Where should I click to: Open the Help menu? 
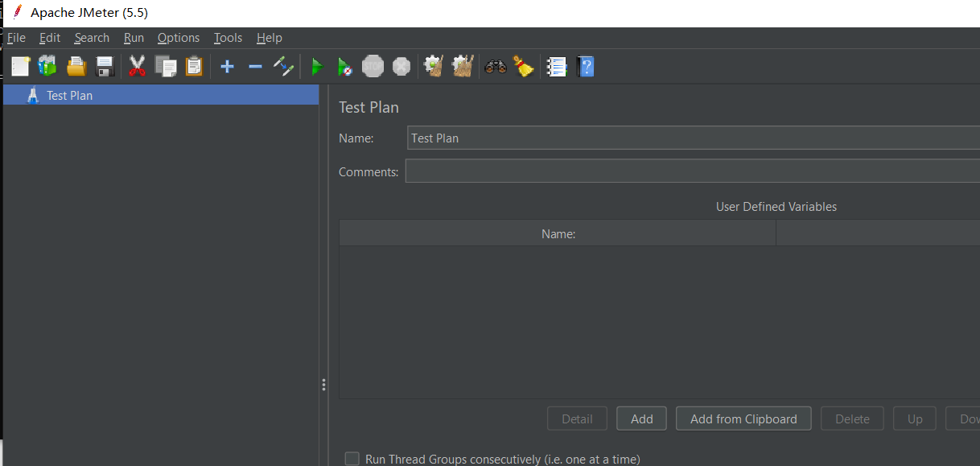coord(270,38)
